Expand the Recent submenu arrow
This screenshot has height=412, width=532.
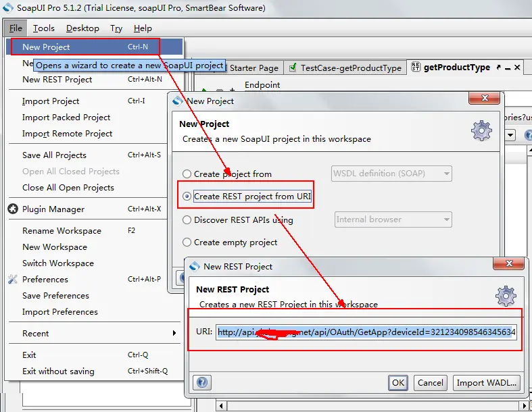(x=174, y=334)
